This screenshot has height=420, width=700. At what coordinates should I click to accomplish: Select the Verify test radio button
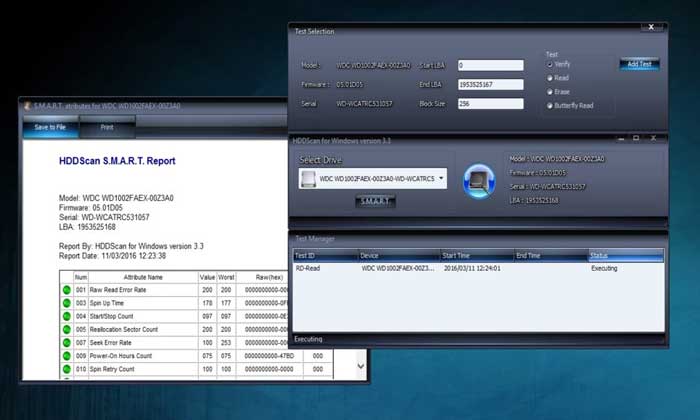(x=550, y=65)
